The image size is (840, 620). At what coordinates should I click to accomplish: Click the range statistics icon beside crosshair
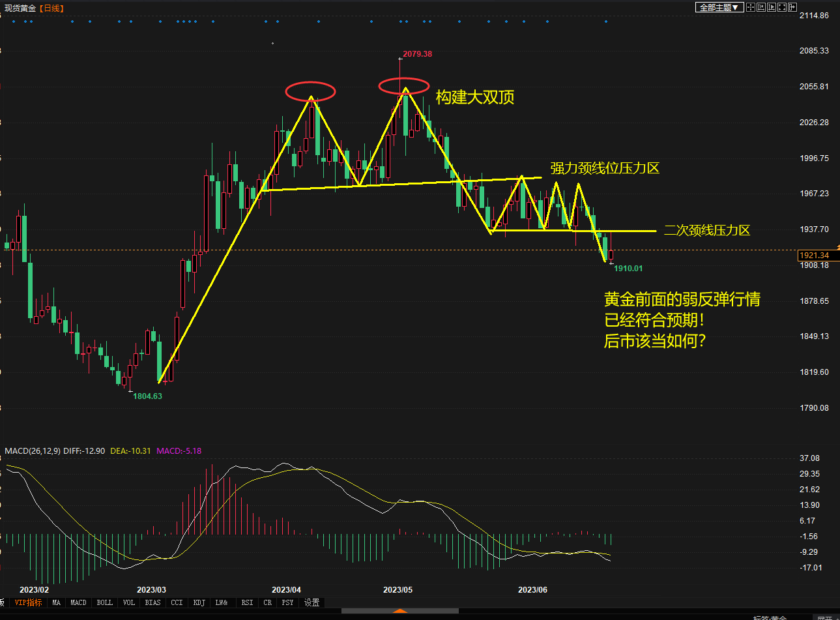761,7
